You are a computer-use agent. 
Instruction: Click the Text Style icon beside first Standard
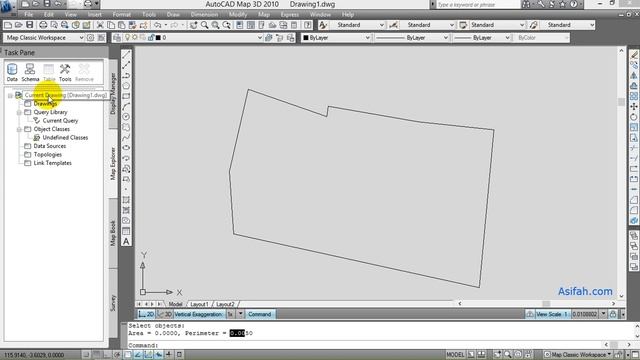coord(323,25)
